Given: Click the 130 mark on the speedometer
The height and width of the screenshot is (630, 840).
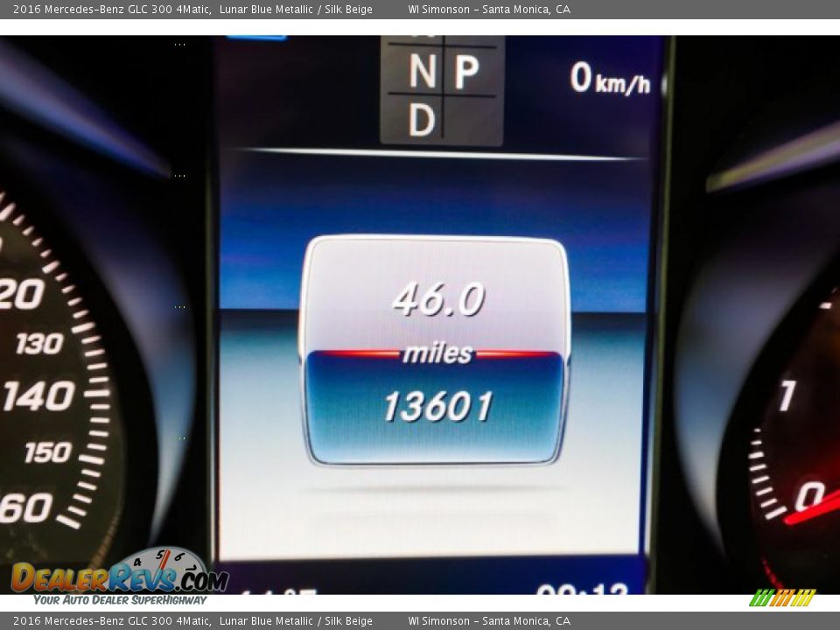Looking at the screenshot, I should coord(39,344).
